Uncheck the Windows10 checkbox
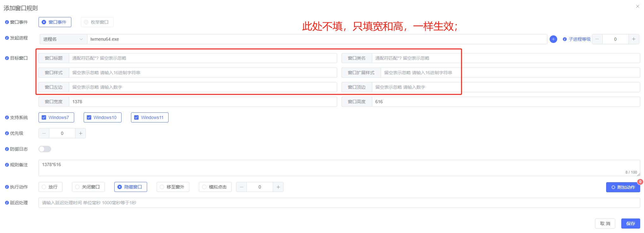 (89, 117)
